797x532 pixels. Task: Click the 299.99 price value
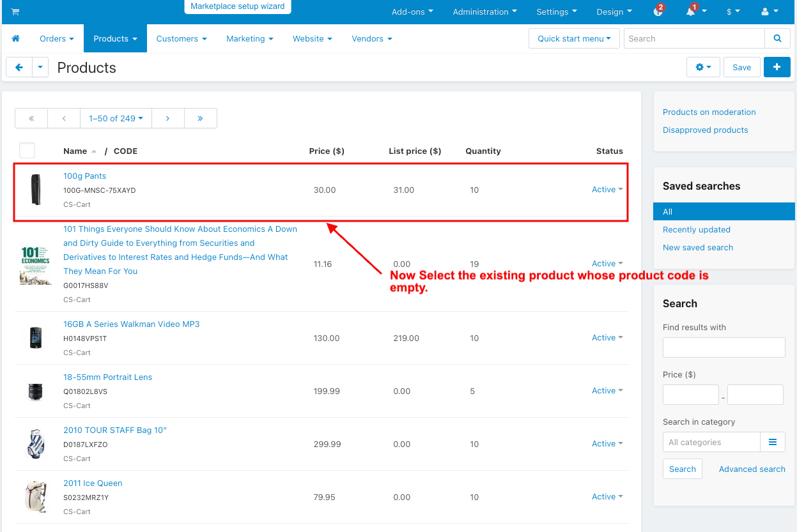pyautogui.click(x=327, y=444)
